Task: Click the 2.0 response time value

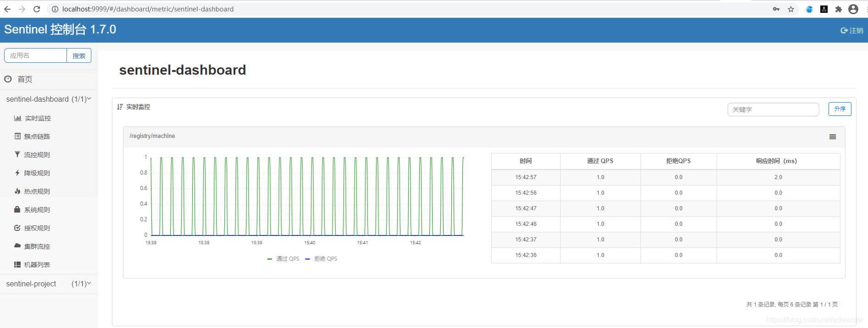Action: click(x=778, y=177)
